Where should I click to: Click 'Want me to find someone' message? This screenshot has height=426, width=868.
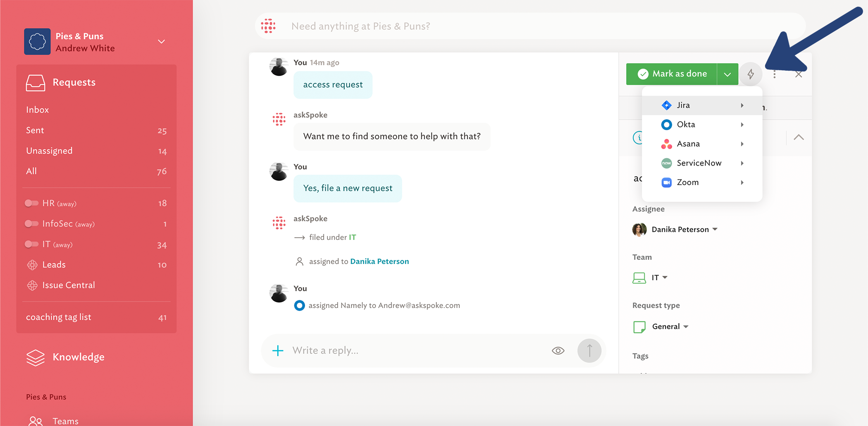[x=392, y=136]
